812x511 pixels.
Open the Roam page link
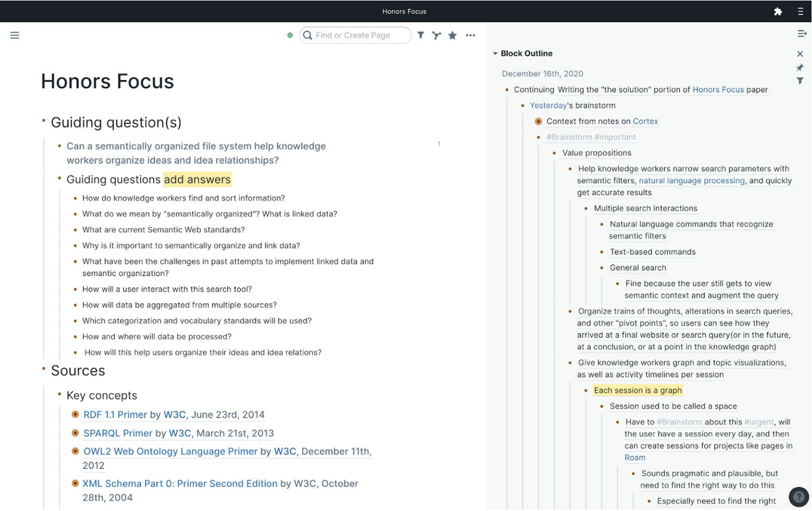pos(635,458)
